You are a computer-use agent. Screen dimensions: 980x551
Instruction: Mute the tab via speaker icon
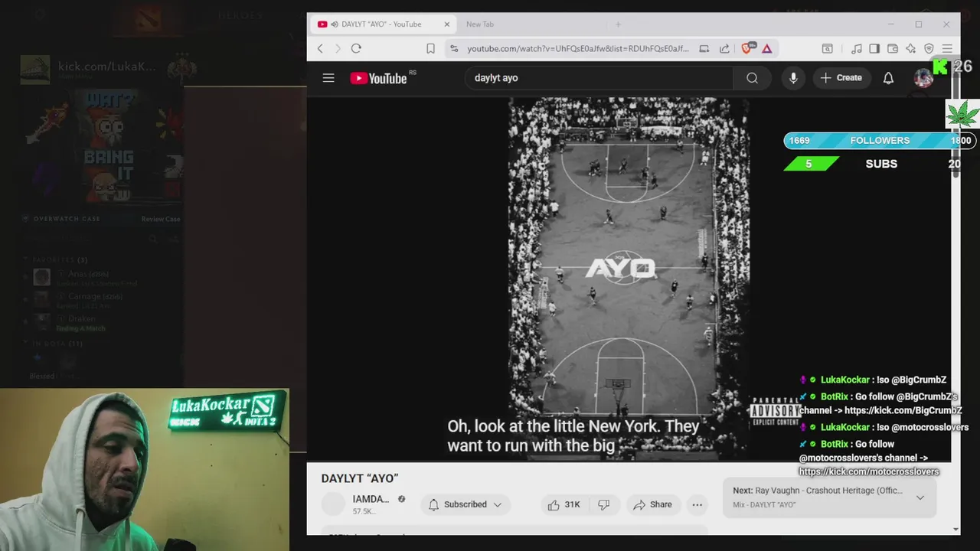[x=335, y=24]
